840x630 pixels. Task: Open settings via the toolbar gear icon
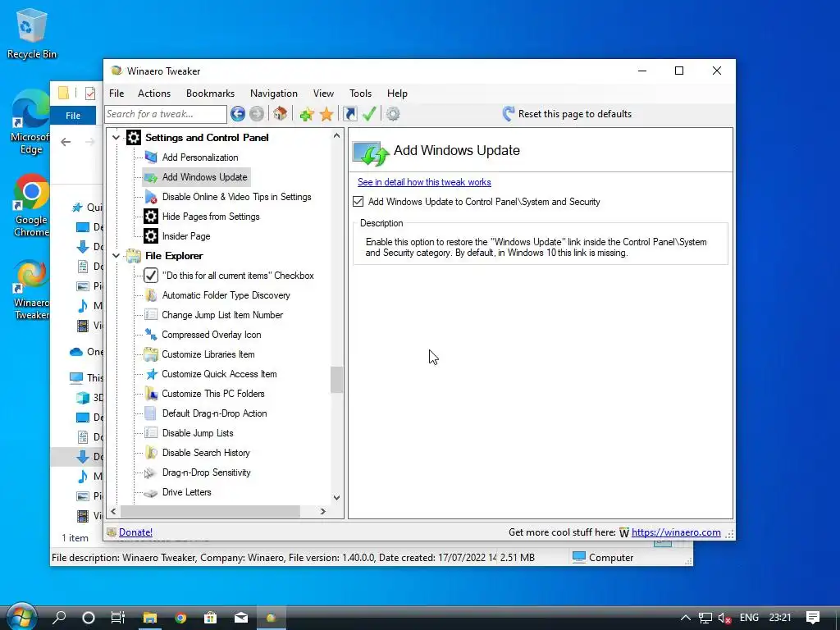coord(393,113)
